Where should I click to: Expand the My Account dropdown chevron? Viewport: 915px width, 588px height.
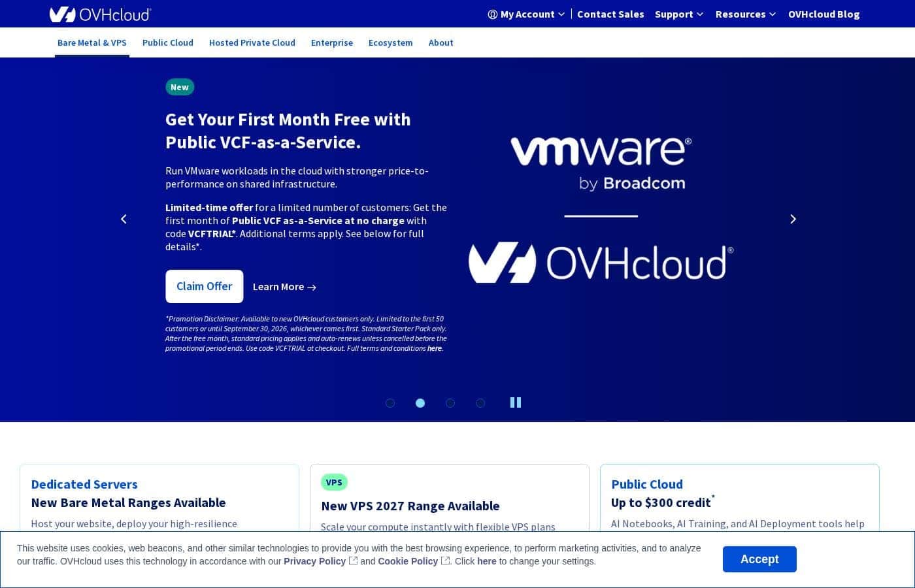561,14
